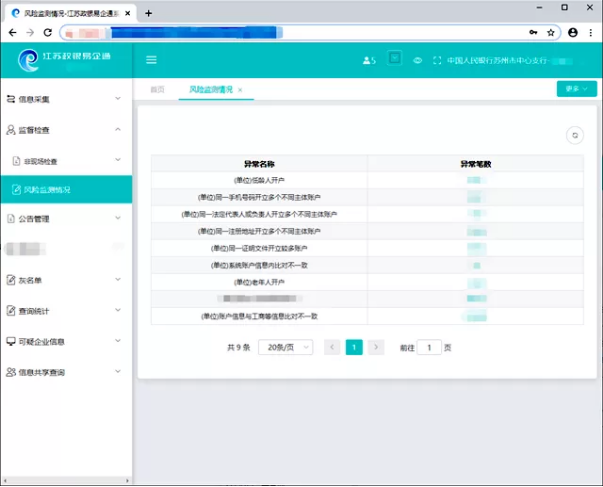Click the fullscreen icon beside bank name
603x487 pixels.
click(x=437, y=60)
